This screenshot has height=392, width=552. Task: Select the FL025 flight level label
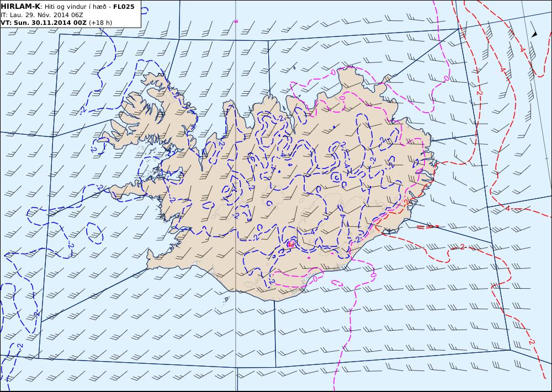coord(124,6)
